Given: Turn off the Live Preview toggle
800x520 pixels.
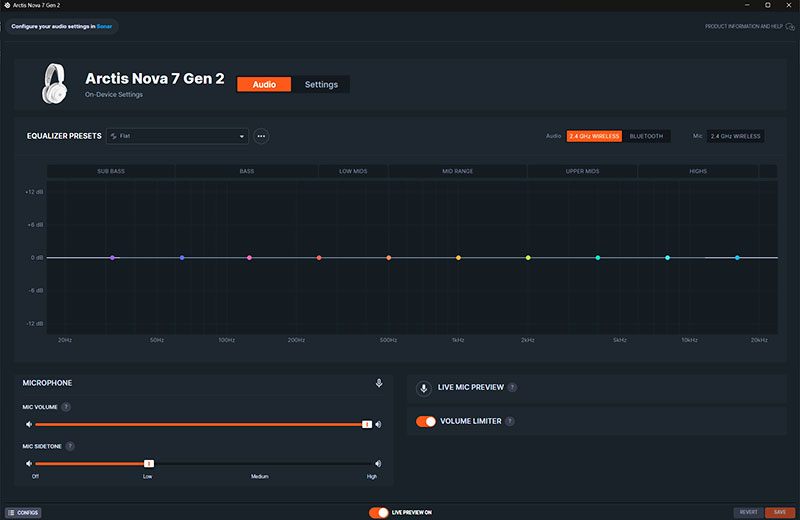Looking at the screenshot, I should point(379,512).
